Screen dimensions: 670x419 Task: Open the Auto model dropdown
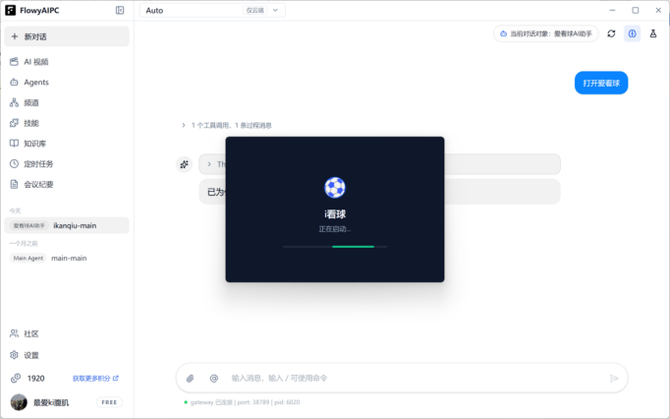tap(212, 10)
